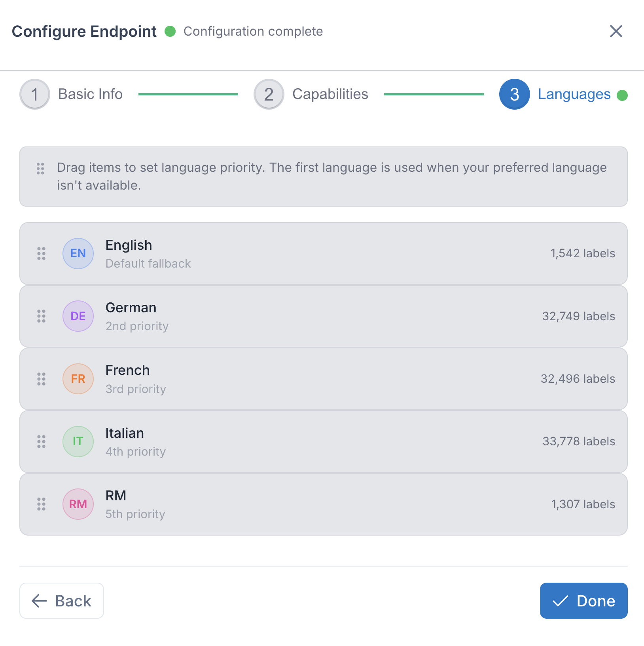Click the green status dot near Languages
The width and height of the screenshot is (644, 646).
(623, 95)
